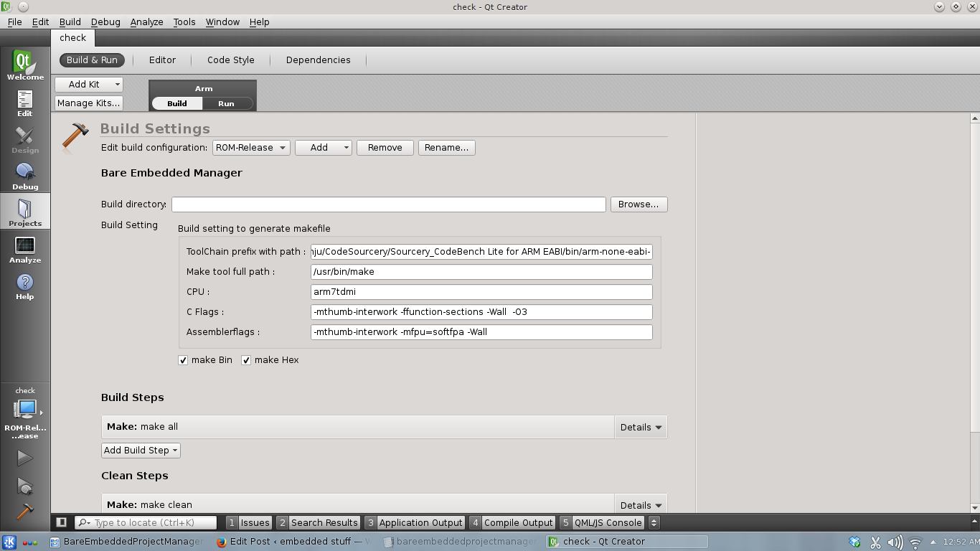
Task: Click the locator magnifier filter icon
Action: pos(84,523)
